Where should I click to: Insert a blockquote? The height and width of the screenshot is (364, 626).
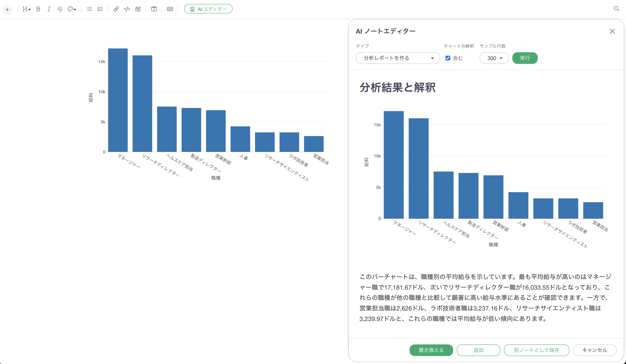click(x=138, y=9)
